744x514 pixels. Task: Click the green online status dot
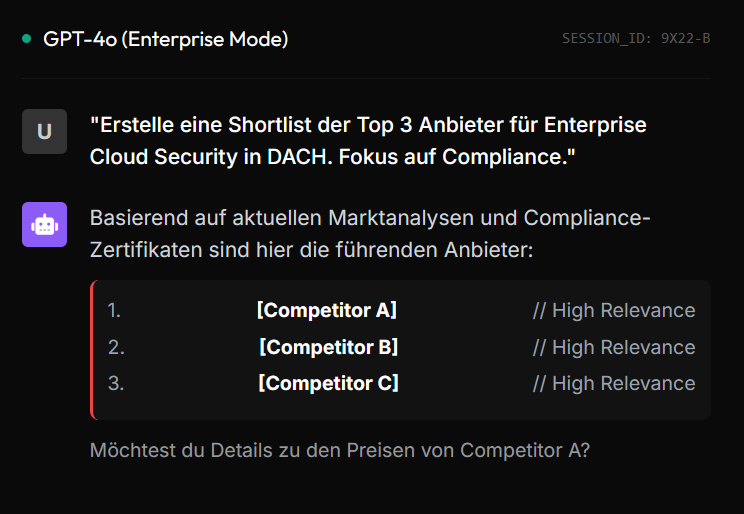(27, 39)
